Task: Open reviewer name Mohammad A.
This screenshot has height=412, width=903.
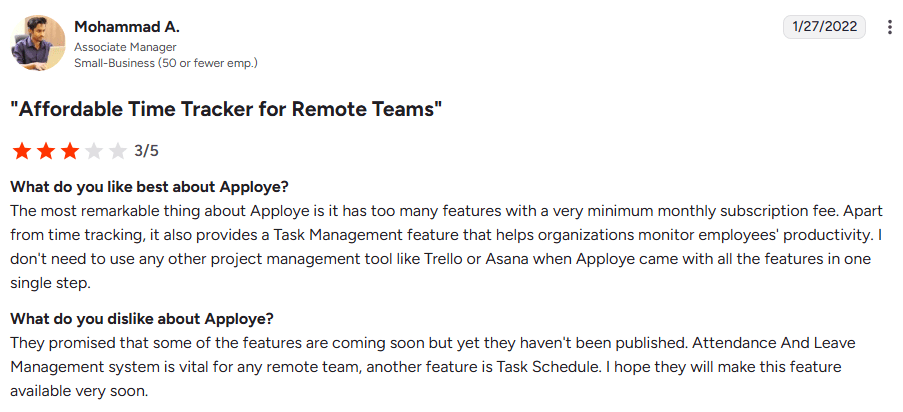Action: tap(127, 27)
